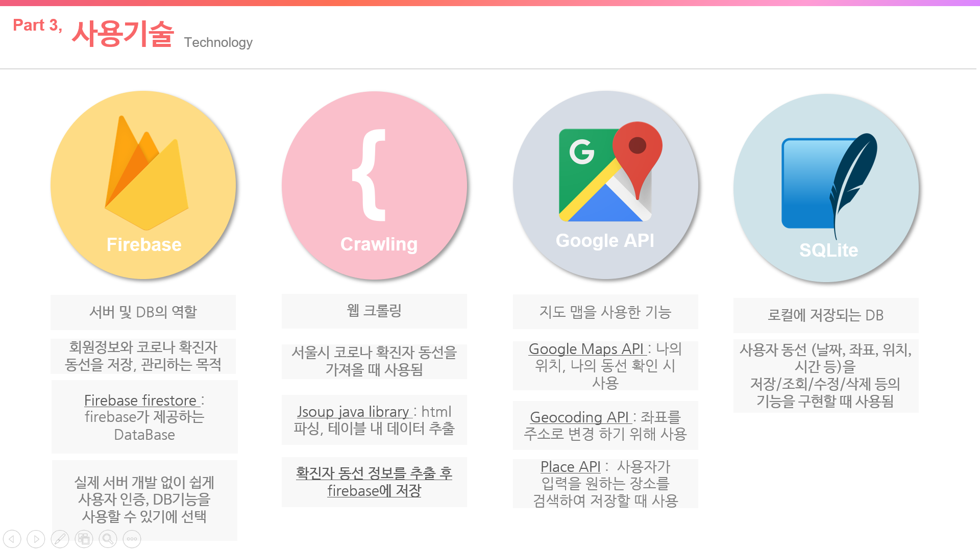Select the '사용기술' slide title
Viewport: 980px width, 551px height.
[123, 34]
